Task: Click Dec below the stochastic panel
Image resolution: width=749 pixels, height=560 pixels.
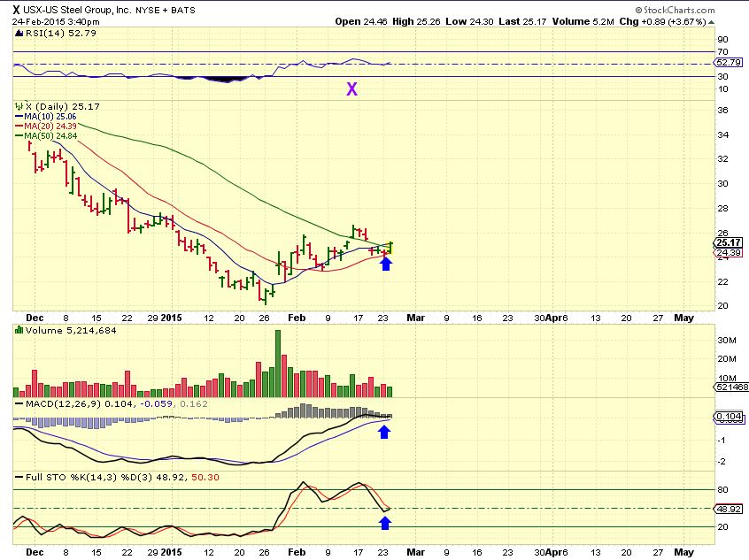Action: tap(35, 552)
